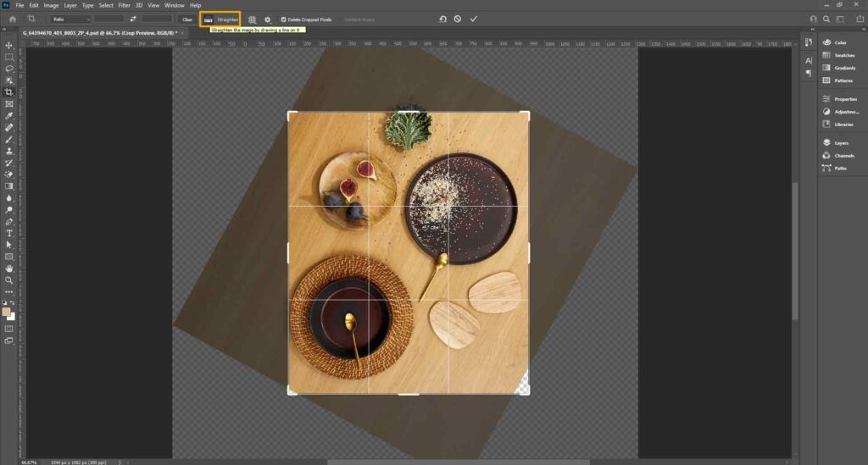The height and width of the screenshot is (465, 868).
Task: Open the Image menu
Action: [x=51, y=5]
